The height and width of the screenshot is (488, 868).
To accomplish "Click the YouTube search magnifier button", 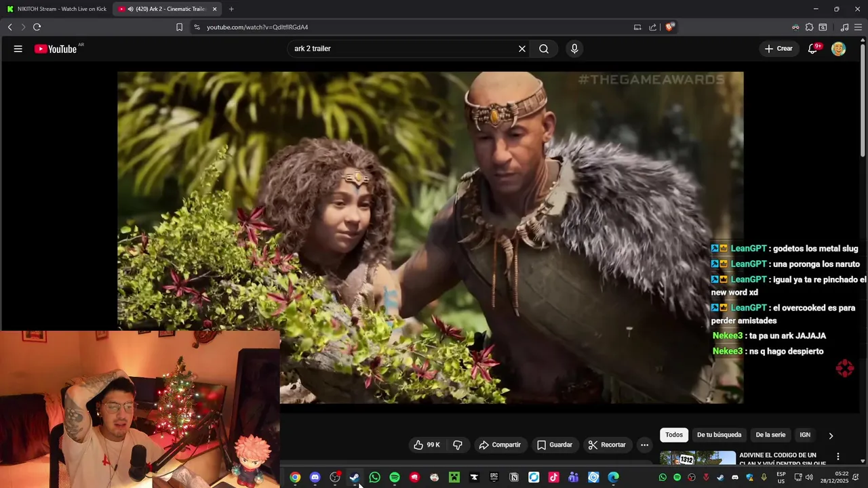I will point(544,49).
